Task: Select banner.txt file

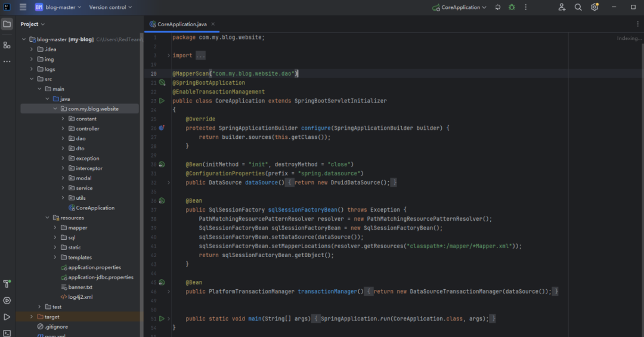Action: (x=76, y=287)
